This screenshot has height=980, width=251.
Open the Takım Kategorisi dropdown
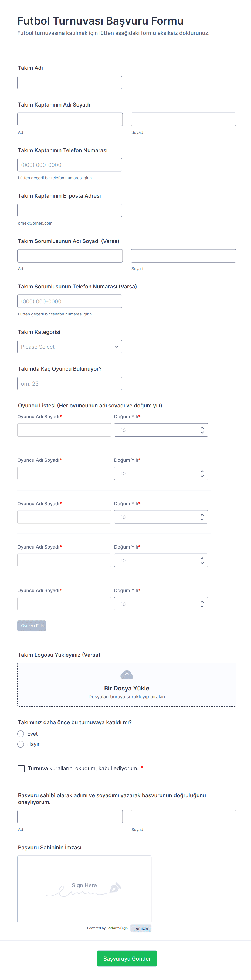(x=69, y=347)
